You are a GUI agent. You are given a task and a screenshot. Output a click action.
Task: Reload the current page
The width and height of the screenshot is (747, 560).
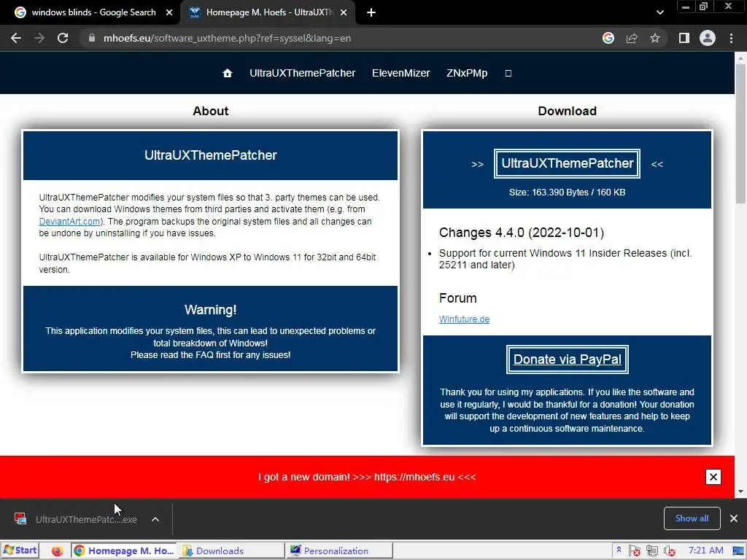pyautogui.click(x=63, y=38)
